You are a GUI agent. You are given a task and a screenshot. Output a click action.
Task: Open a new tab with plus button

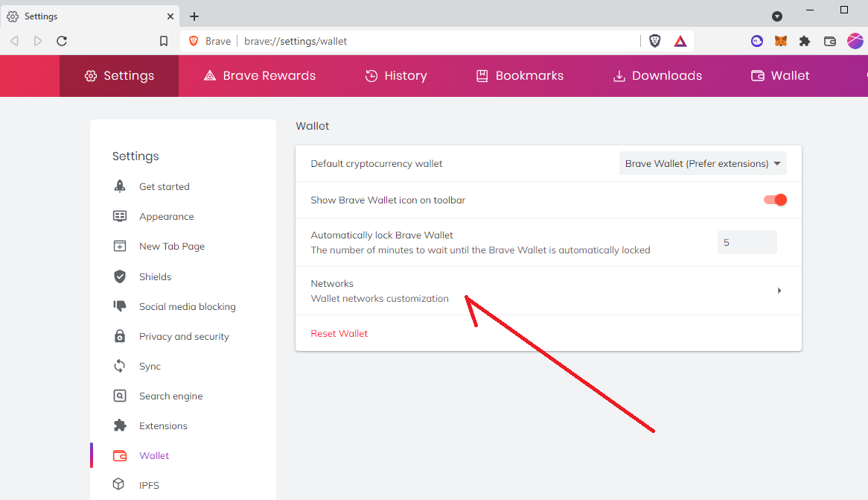point(194,16)
